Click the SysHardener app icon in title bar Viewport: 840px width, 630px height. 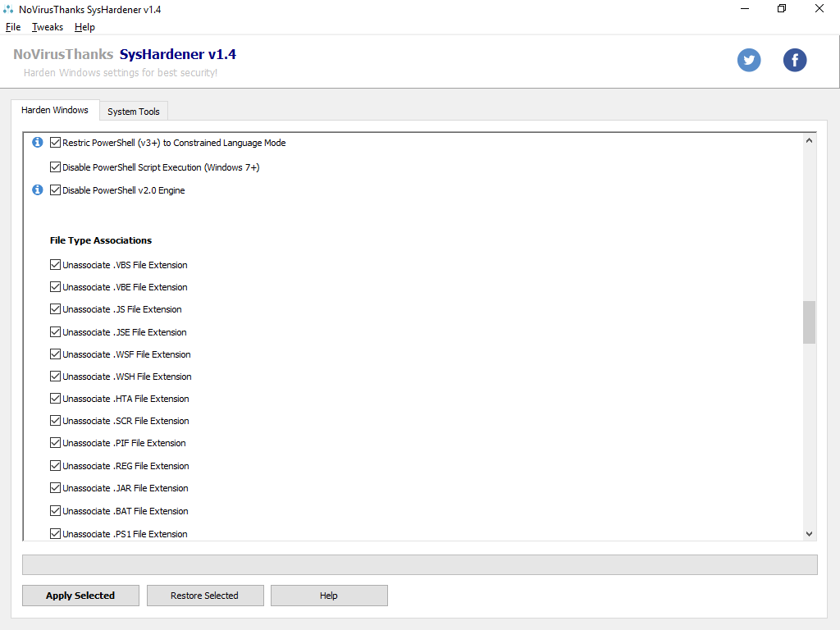point(8,9)
